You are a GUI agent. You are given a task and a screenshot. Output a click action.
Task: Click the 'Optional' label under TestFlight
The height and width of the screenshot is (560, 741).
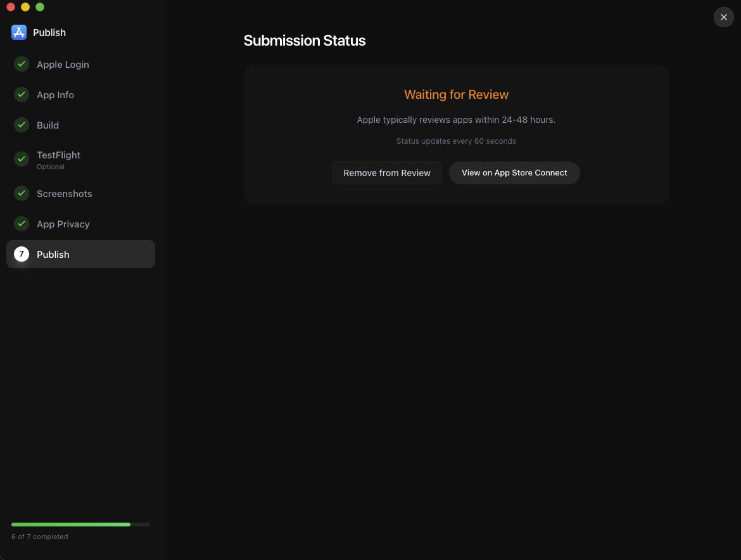click(x=51, y=167)
